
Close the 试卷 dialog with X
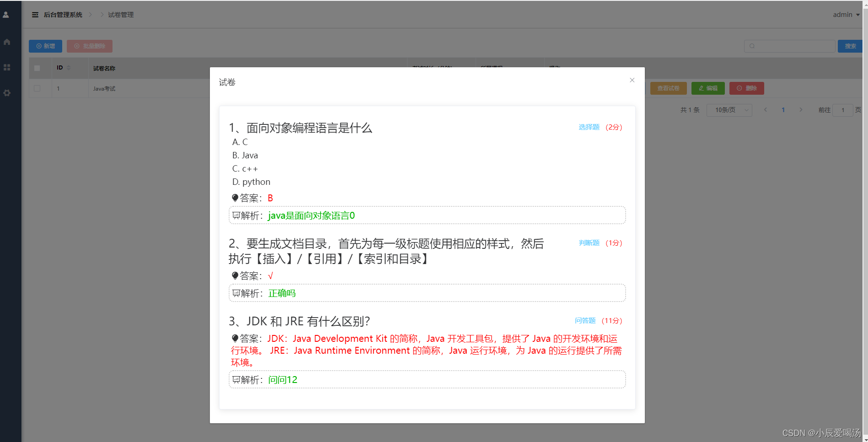coord(632,80)
